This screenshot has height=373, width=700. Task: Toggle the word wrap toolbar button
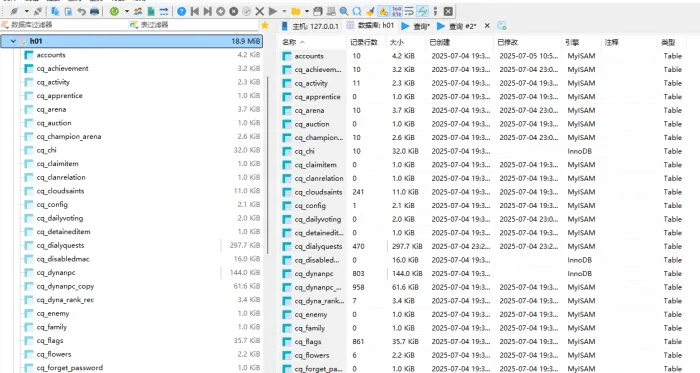tap(409, 11)
